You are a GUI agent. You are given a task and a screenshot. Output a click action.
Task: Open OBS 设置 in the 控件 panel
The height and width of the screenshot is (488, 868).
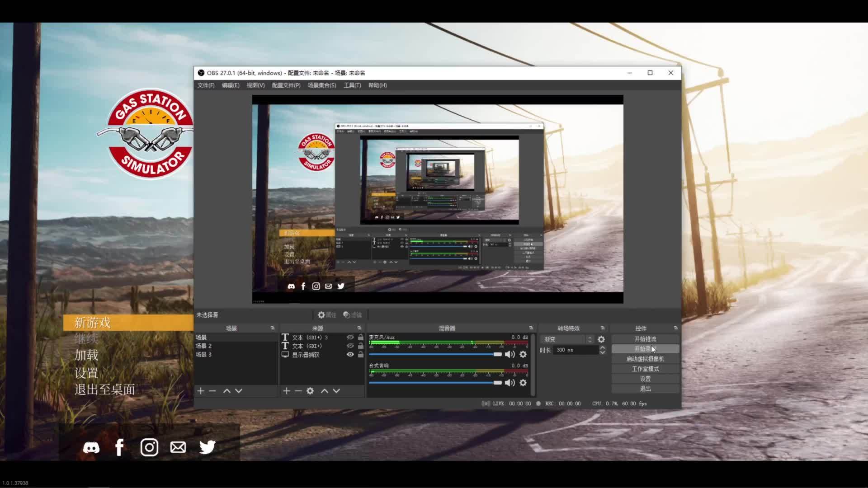tap(645, 379)
